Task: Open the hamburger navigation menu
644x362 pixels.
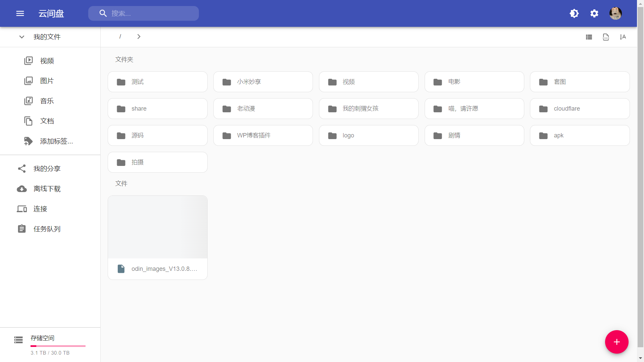Action: tap(20, 13)
